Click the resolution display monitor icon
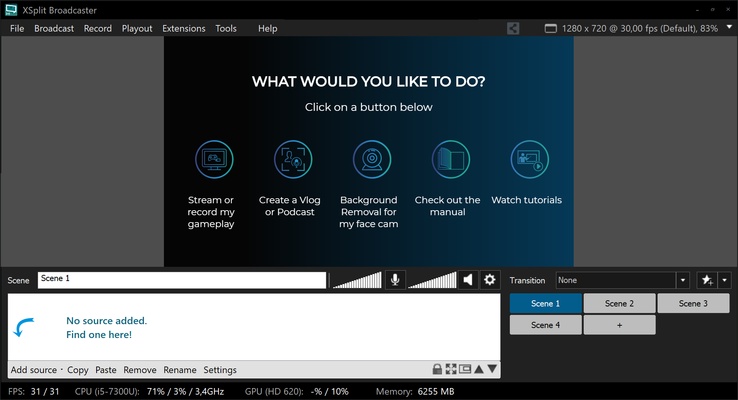This screenshot has height=400, width=738. (x=550, y=28)
